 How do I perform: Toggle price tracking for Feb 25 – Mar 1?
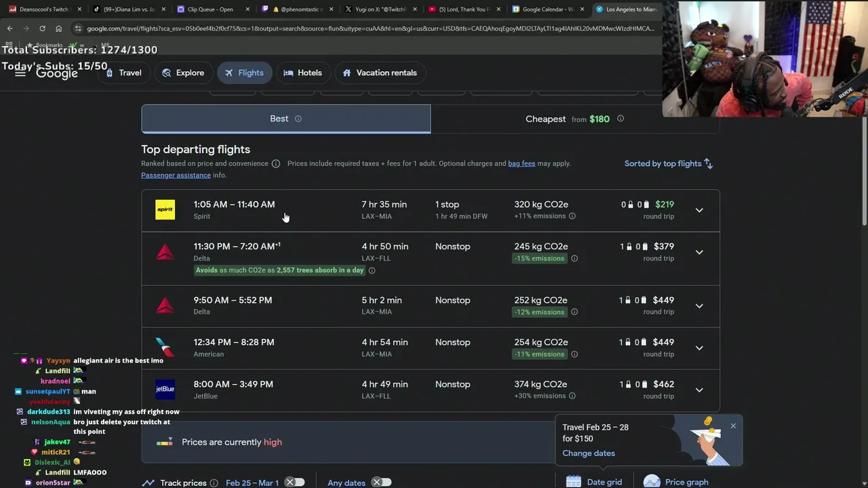[x=294, y=483]
